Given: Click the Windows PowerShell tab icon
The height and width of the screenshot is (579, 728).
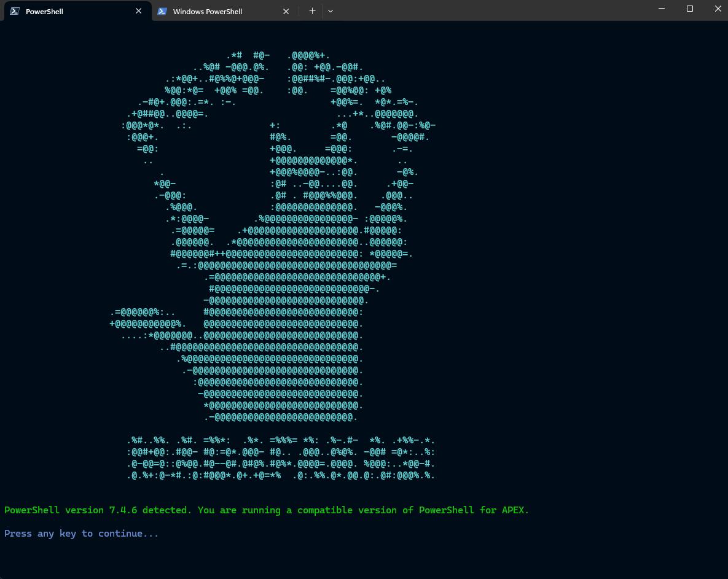Looking at the screenshot, I should tap(162, 11).
